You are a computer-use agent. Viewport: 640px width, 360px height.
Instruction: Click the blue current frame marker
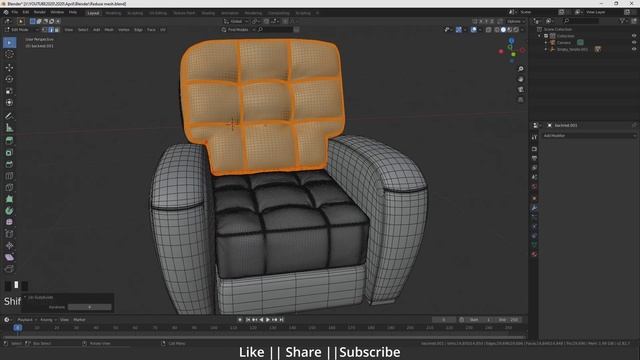click(x=18, y=328)
